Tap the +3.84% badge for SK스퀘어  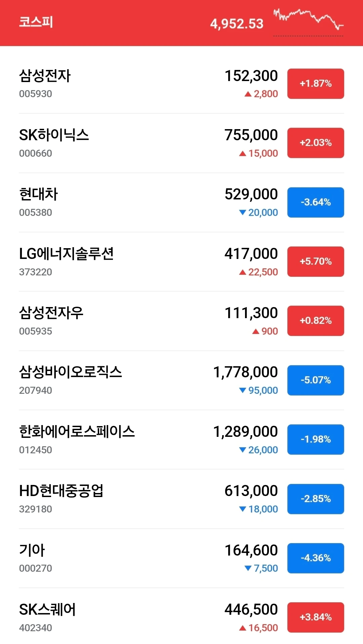(x=316, y=617)
